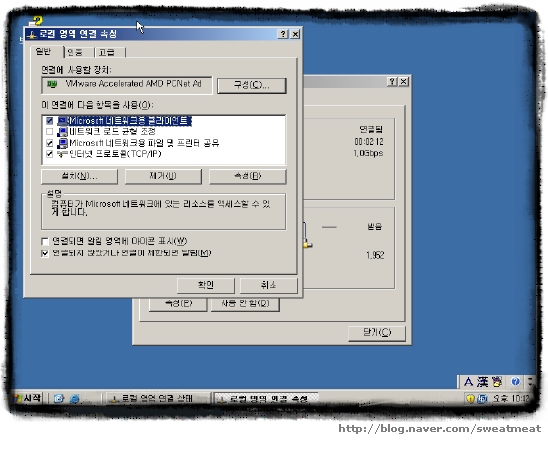Click 속성(P) in the status window behind
Viewport: 548px width, 450px height.
tap(178, 304)
